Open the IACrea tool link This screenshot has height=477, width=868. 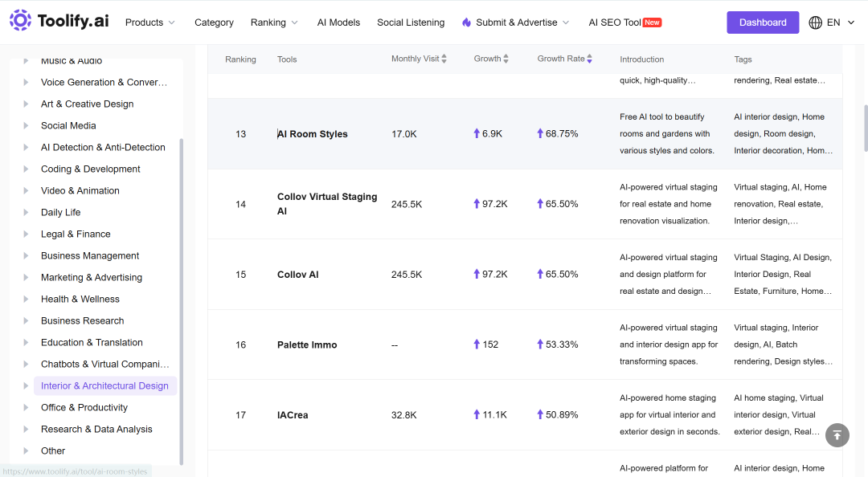(293, 415)
